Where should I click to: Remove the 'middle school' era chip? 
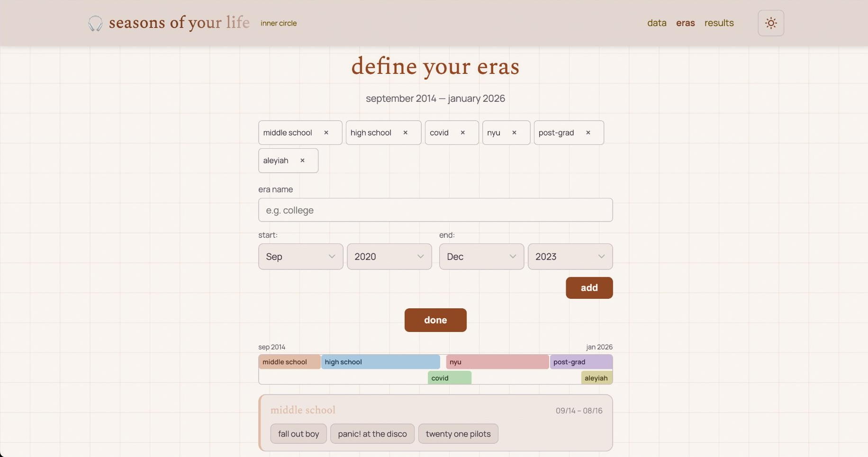point(326,133)
